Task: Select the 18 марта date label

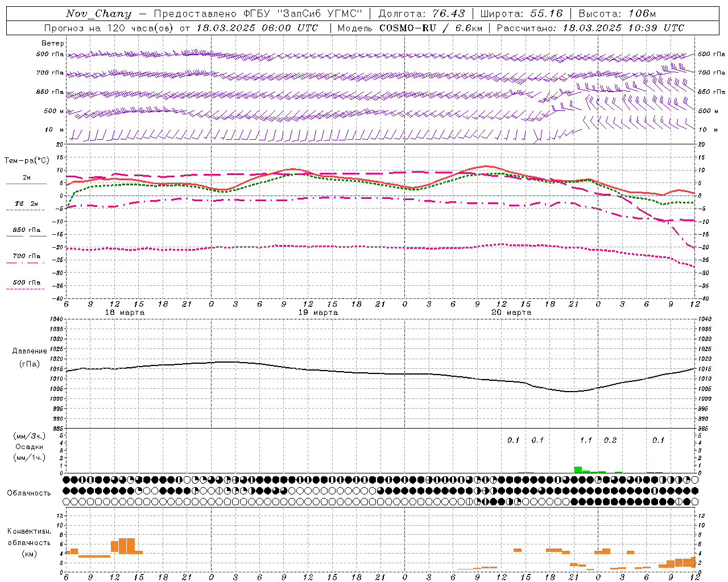Action: coord(125,313)
